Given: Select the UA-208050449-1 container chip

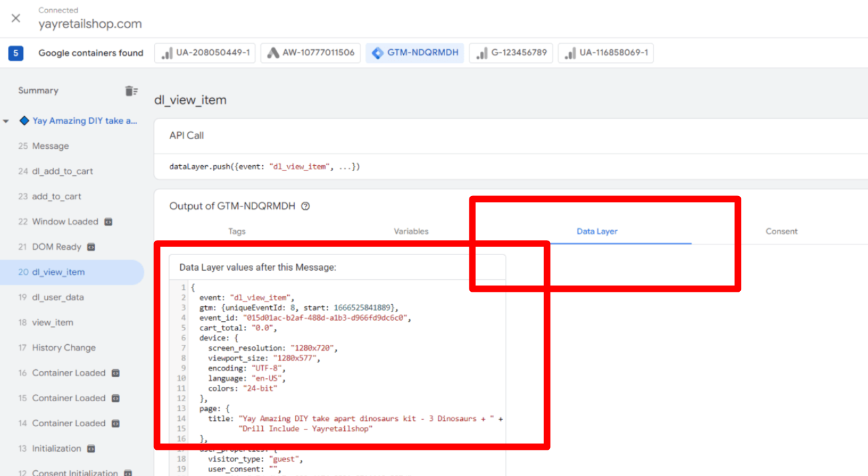Looking at the screenshot, I should point(205,53).
